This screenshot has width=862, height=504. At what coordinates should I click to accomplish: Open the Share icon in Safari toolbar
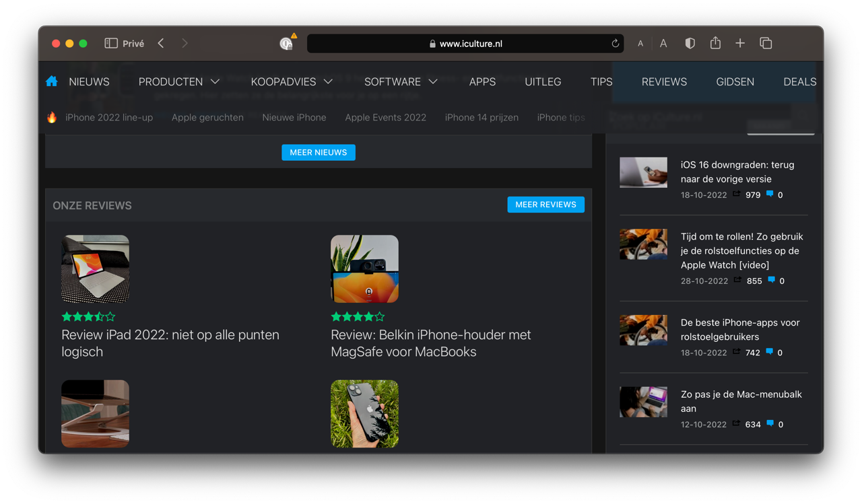point(715,42)
